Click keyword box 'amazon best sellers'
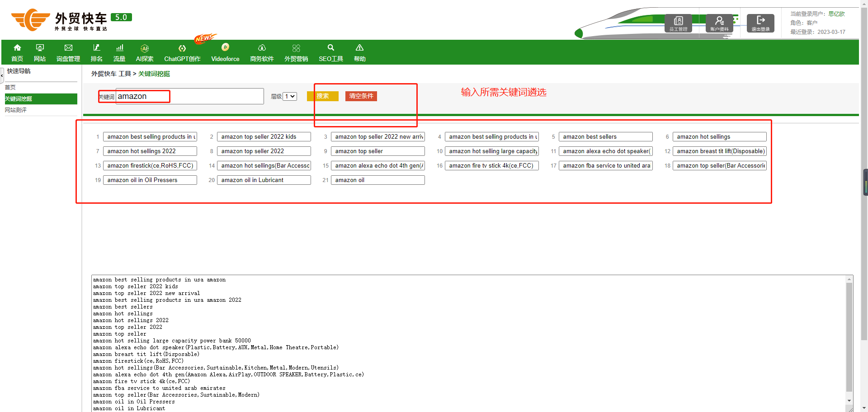The width and height of the screenshot is (868, 412). (x=606, y=136)
